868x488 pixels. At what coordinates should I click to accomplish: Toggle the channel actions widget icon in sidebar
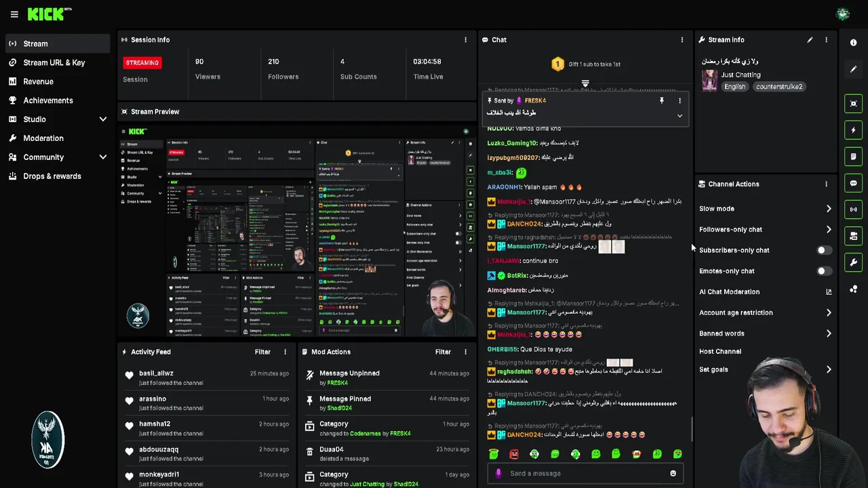tap(853, 236)
